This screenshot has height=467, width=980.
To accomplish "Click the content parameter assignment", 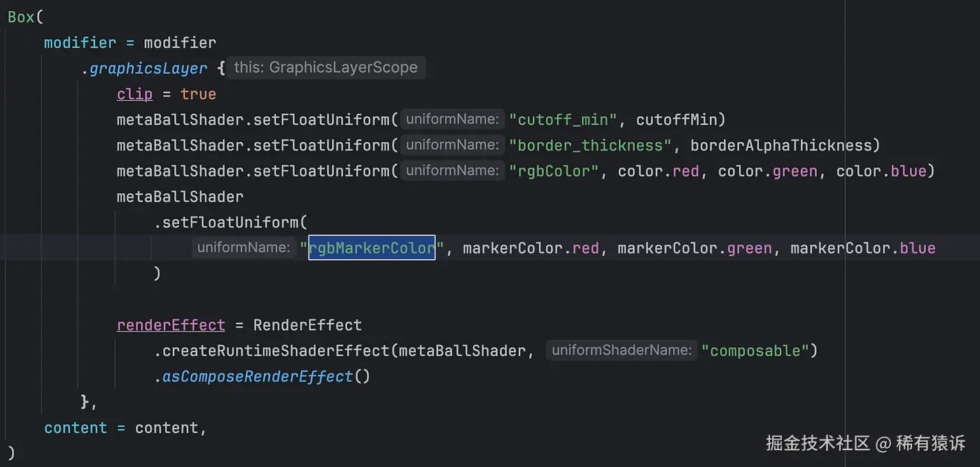I will [x=76, y=428].
